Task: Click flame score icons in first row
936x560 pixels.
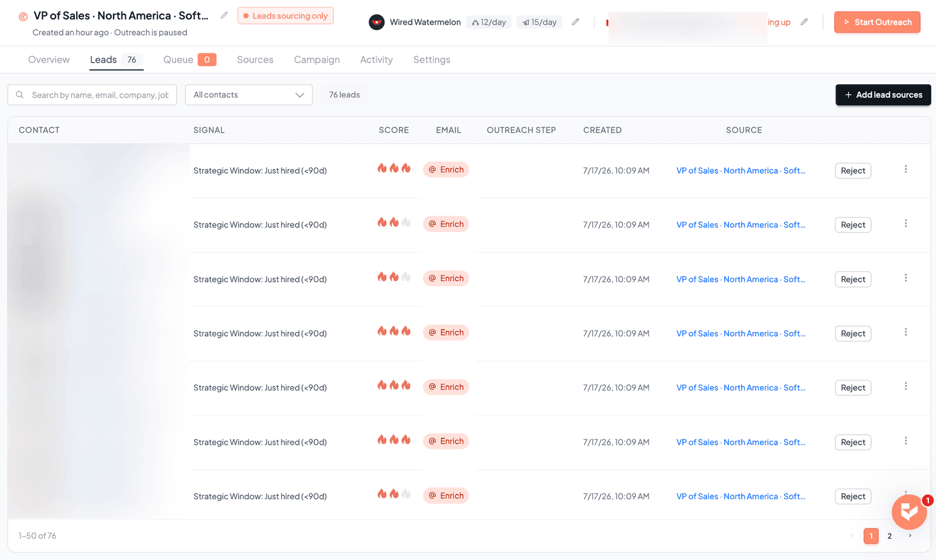Action: click(394, 168)
